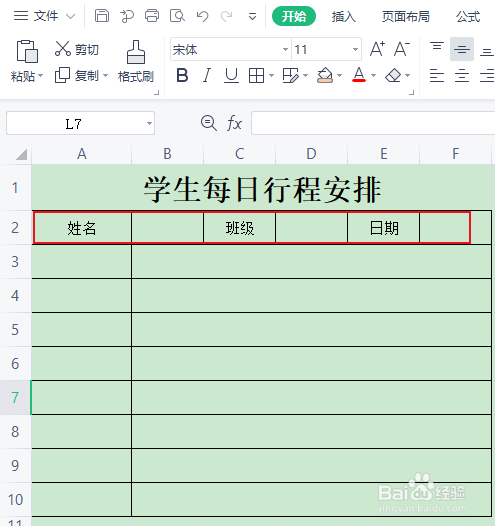The width and height of the screenshot is (495, 526).
Task: Align text left
Action: (437, 75)
